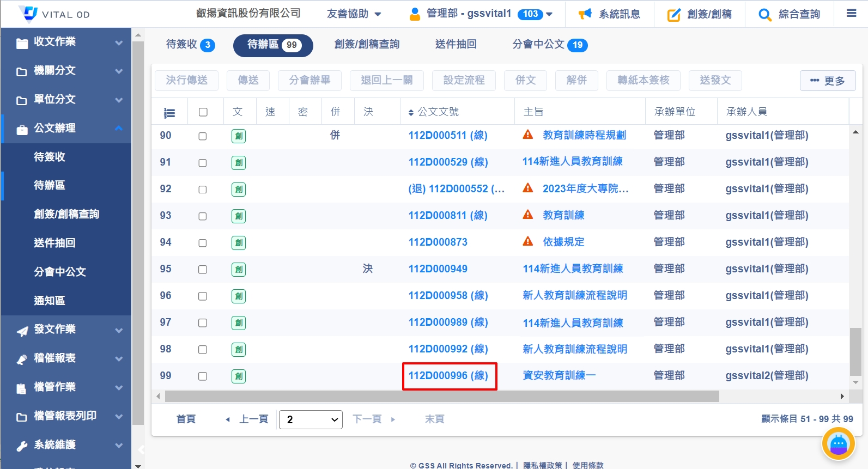This screenshot has height=469, width=868.
Task: Tick the checkbox for row 91
Action: 203,163
